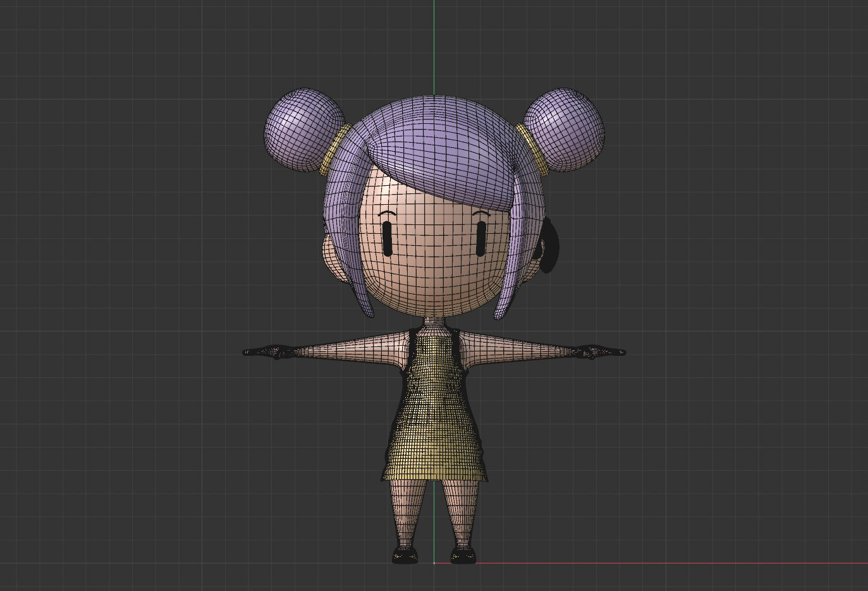This screenshot has width=868, height=591.
Task: Click the red X axis line
Action: 671,563
